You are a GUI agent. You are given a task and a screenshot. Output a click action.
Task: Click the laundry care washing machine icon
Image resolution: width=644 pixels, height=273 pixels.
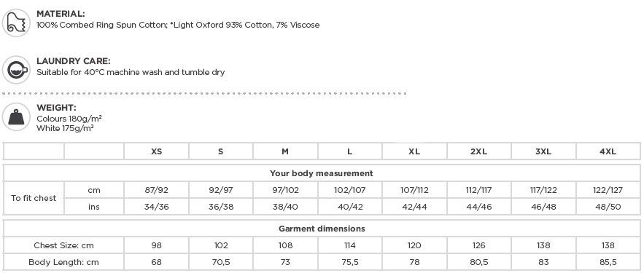coord(17,70)
